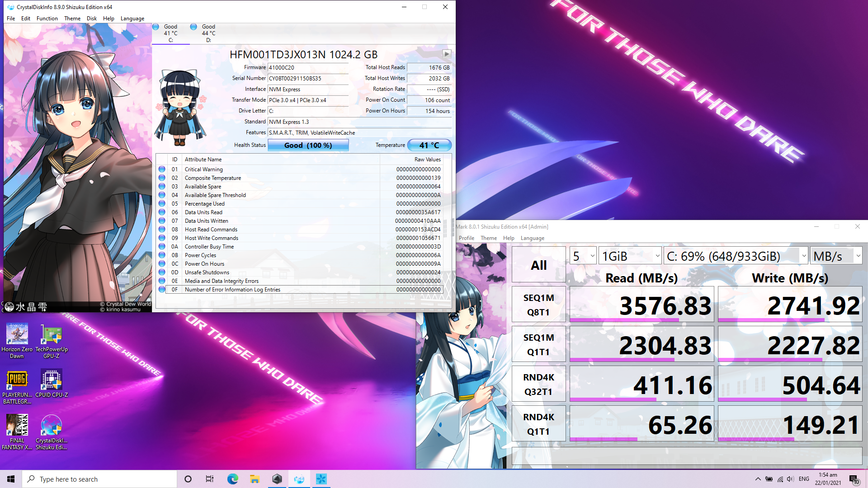The width and height of the screenshot is (868, 488).
Task: Select the D: drive status indicator
Action: pos(208,33)
